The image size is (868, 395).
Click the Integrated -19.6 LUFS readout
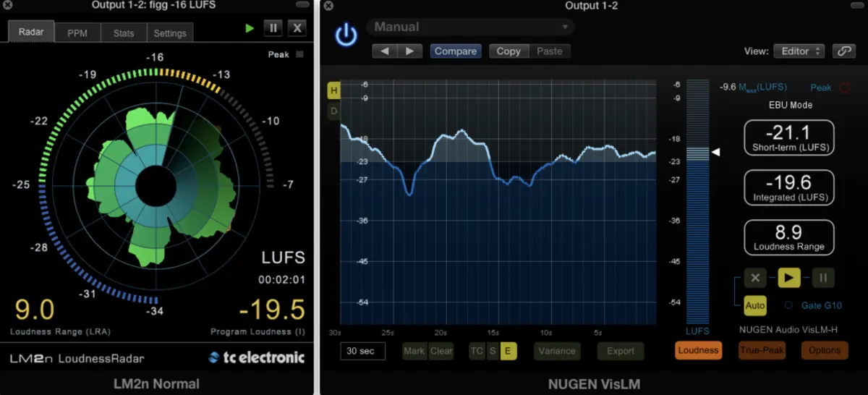pos(789,187)
